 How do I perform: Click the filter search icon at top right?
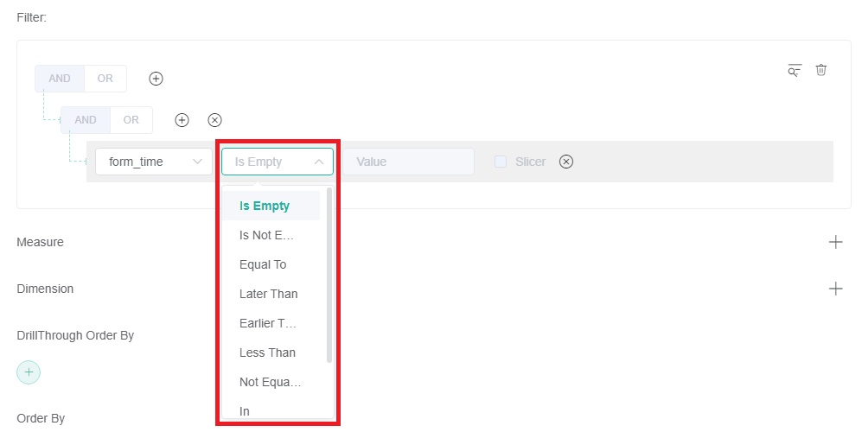(x=795, y=71)
